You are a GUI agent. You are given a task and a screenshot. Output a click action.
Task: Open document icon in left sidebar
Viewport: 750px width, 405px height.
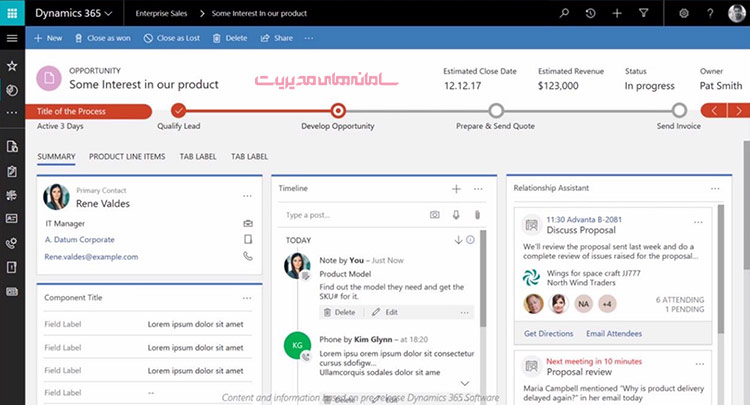point(12,146)
